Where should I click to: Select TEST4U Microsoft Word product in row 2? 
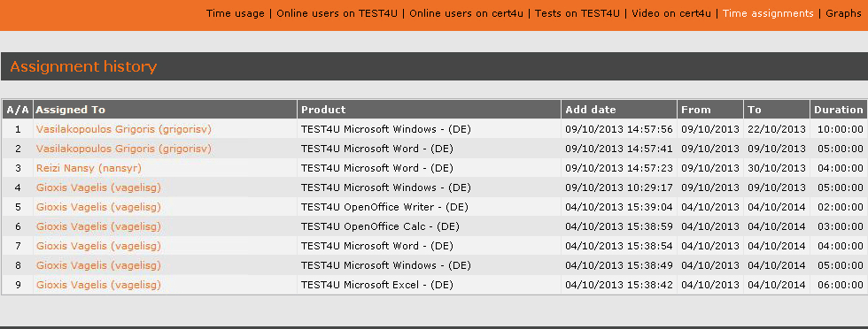click(377, 149)
